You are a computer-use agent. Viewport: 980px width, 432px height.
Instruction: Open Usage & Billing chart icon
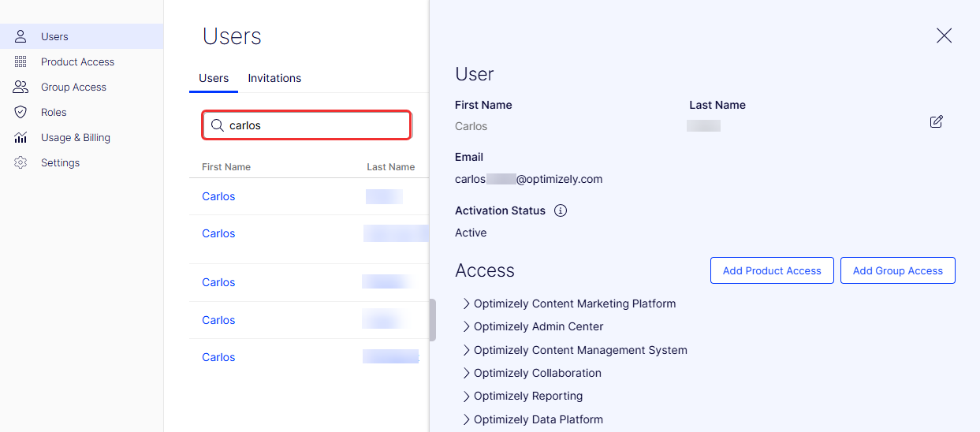[21, 137]
